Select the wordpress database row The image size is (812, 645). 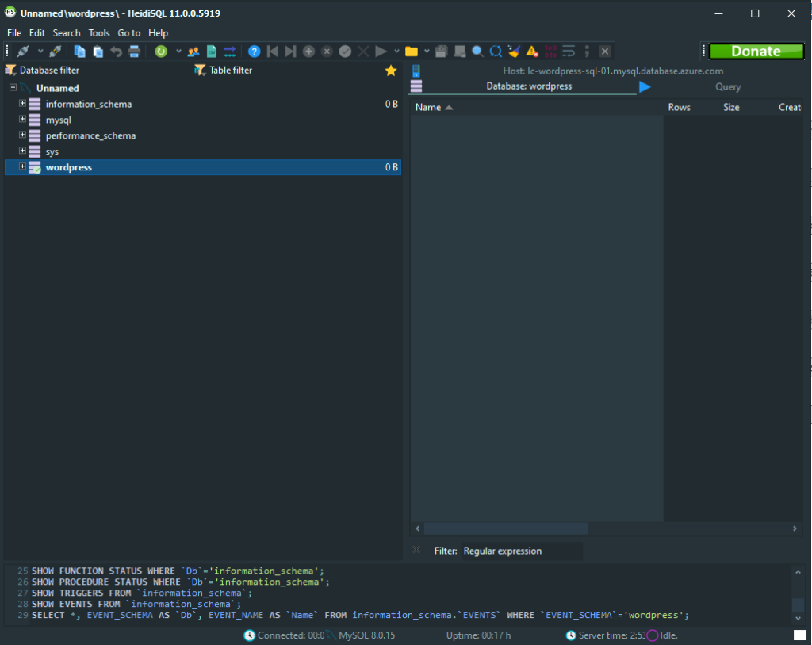[x=202, y=167]
